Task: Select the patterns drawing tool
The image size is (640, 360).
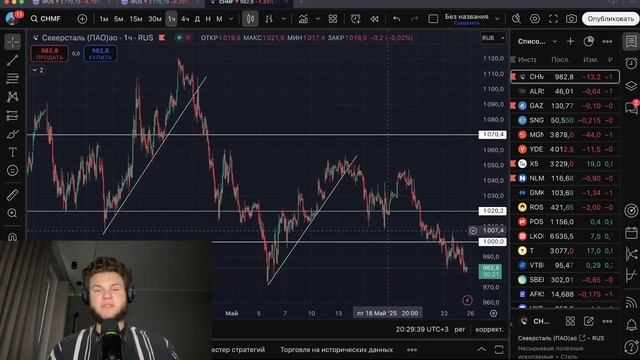Action: (x=13, y=97)
